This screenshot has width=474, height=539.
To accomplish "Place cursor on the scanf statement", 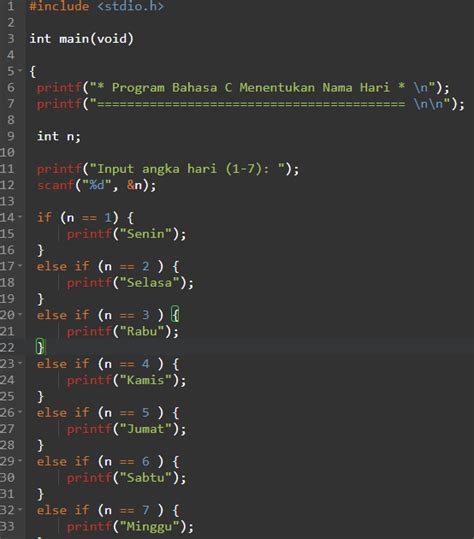I will click(x=97, y=185).
